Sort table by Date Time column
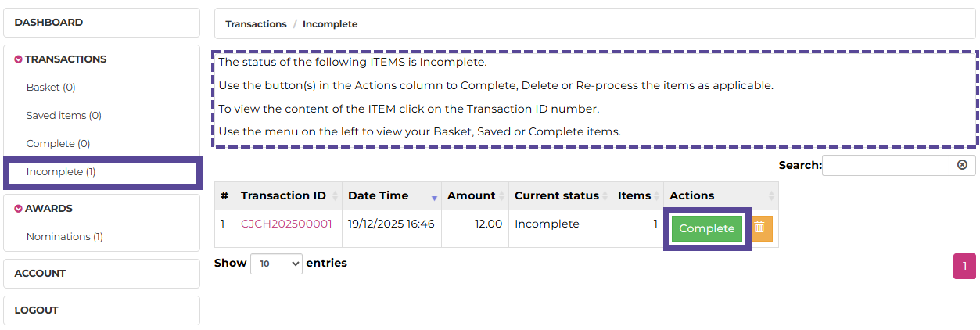Viewport: 980px width, 330px height. [391, 195]
